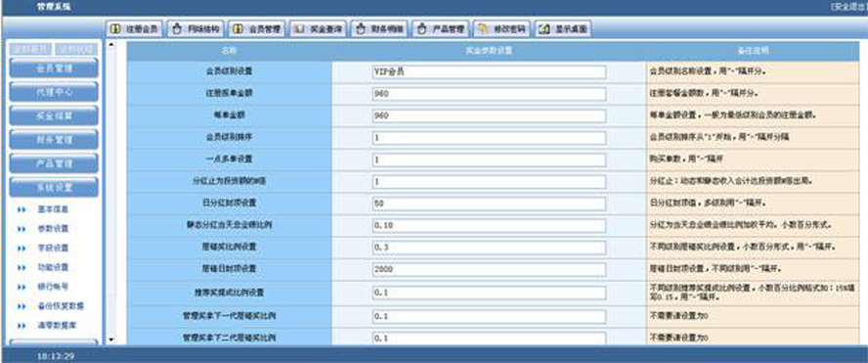Click the 18:13:29 clock in the status bar
Screen dimensions: 868x363
tap(56, 356)
